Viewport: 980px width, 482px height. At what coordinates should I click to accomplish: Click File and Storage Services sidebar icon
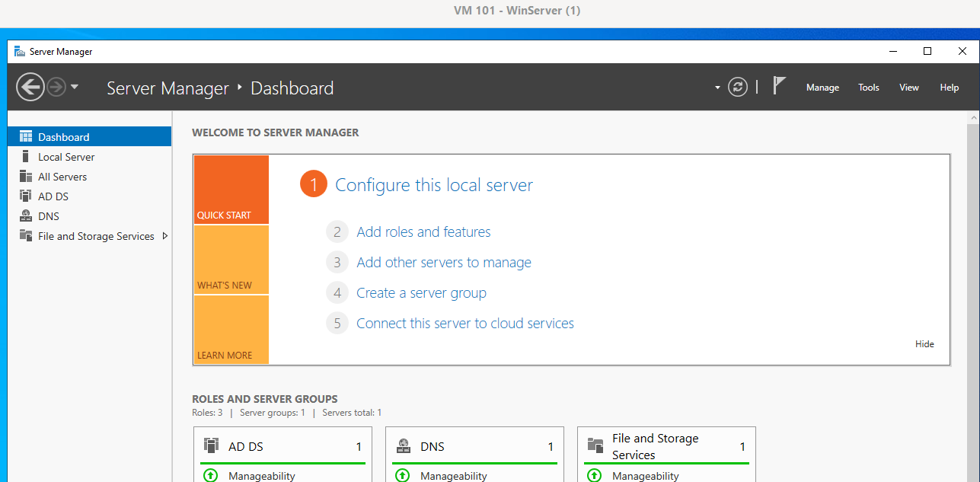click(x=26, y=235)
